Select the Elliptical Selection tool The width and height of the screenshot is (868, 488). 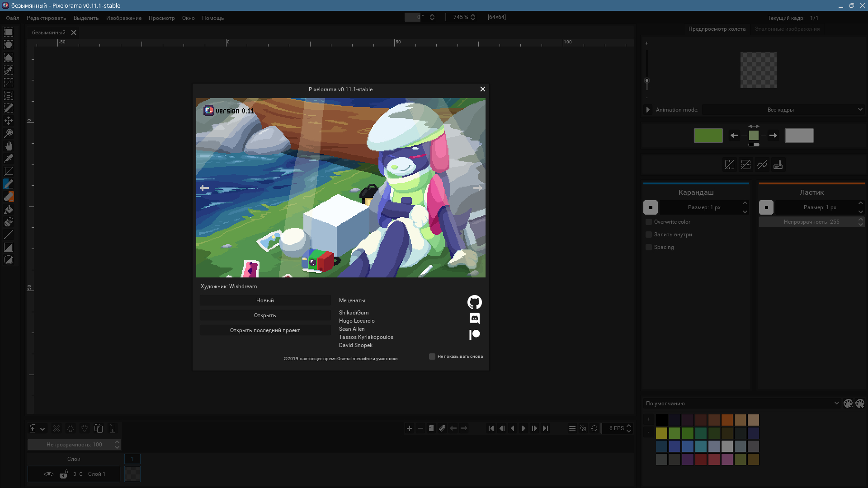(9, 45)
